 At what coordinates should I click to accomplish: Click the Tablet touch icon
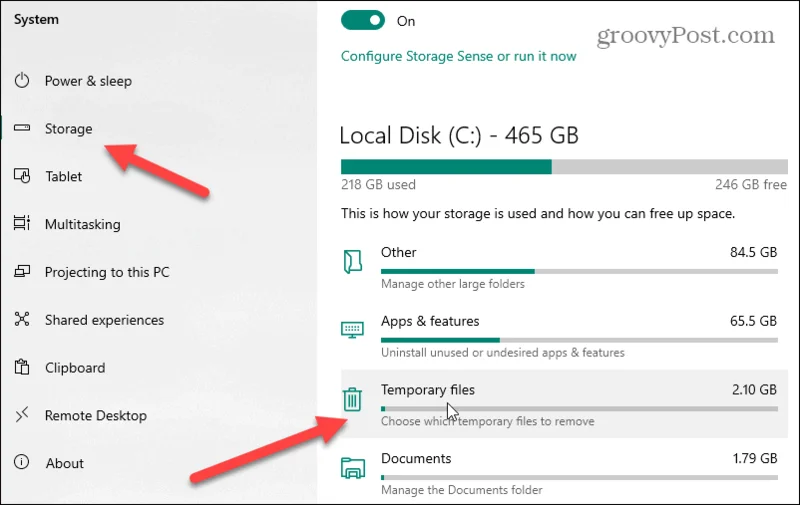(22, 176)
